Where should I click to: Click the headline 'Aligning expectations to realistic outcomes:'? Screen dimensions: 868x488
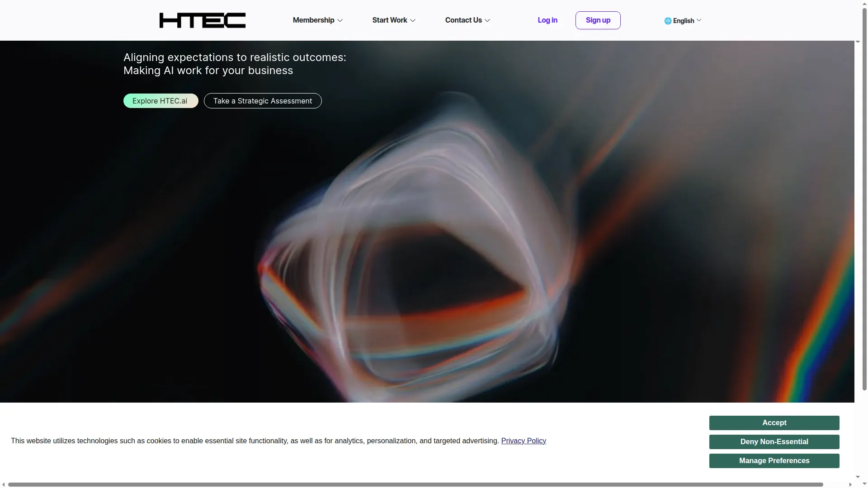(x=235, y=57)
